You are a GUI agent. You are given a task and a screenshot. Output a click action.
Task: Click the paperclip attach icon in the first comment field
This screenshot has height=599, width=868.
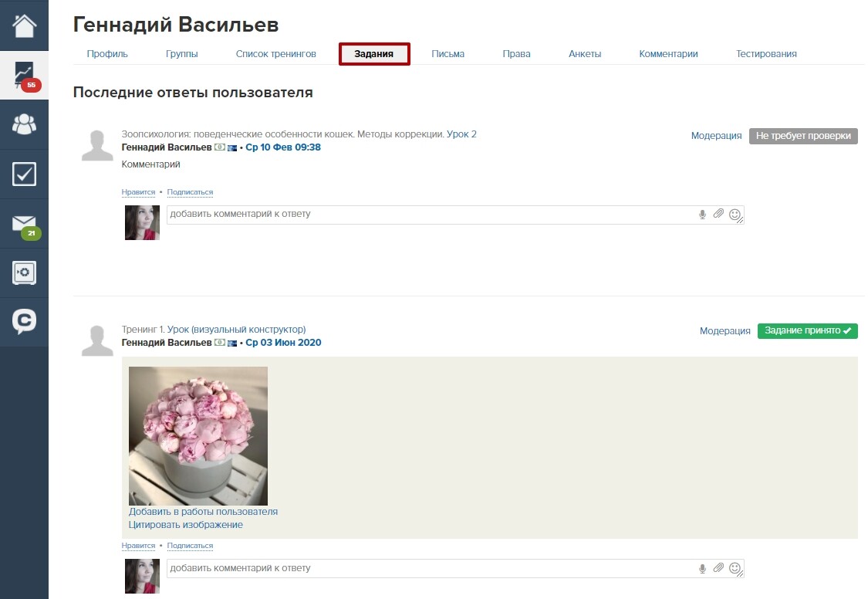click(x=718, y=214)
